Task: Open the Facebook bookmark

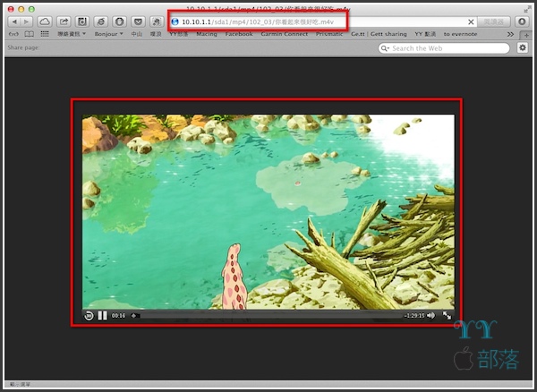Action: tap(239, 34)
